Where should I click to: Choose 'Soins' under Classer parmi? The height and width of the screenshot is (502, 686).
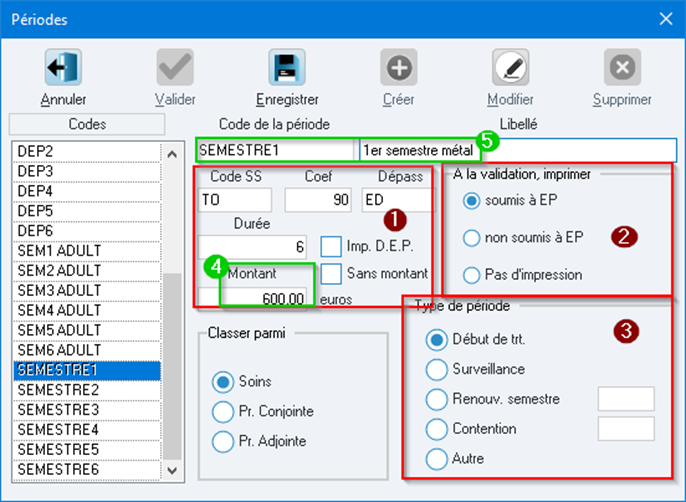tap(223, 382)
